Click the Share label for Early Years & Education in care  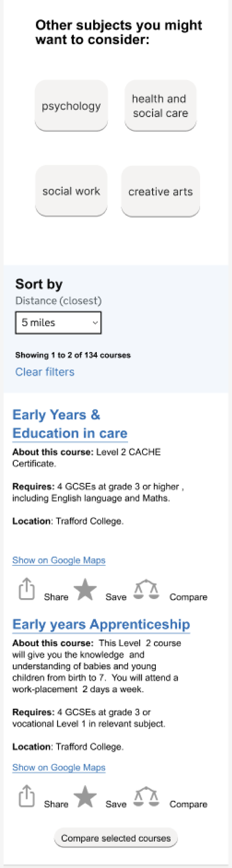coord(56,597)
